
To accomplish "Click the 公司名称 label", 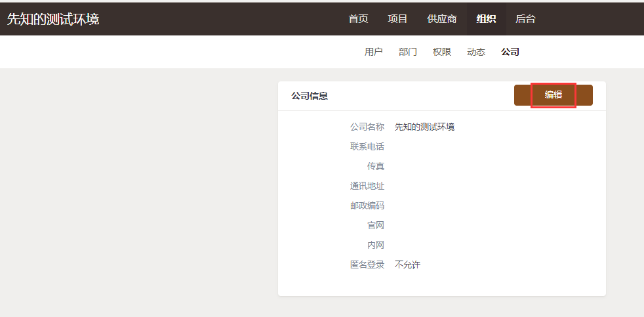I will (367, 127).
